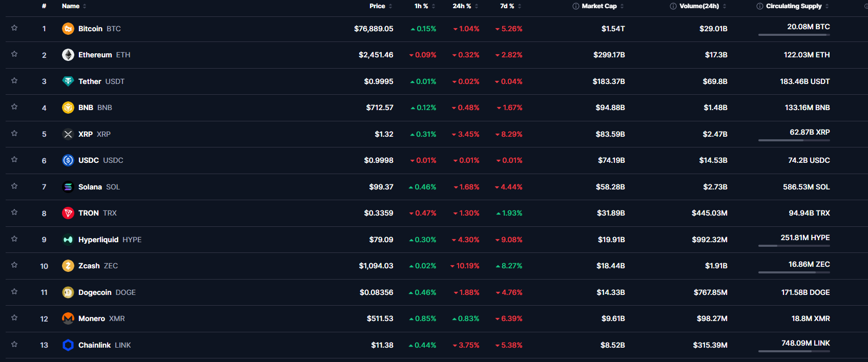Click the Tether coin logo
This screenshot has height=362, width=868.
(x=68, y=81)
